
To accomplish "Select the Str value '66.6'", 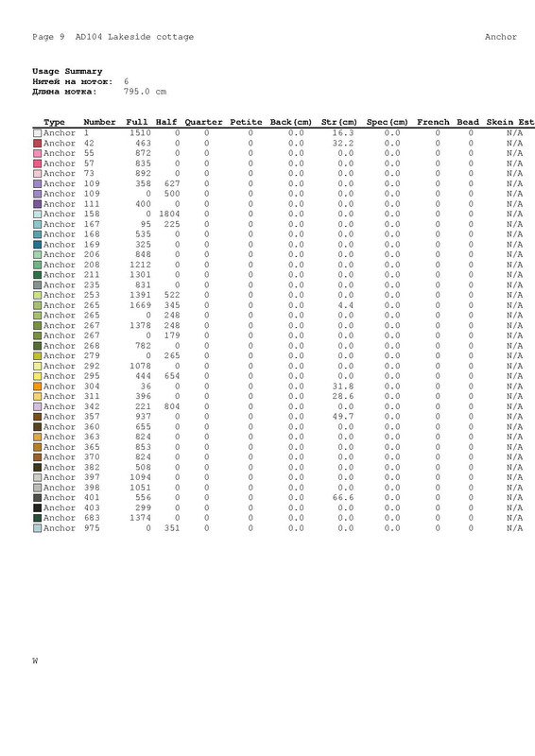I will tap(343, 498).
